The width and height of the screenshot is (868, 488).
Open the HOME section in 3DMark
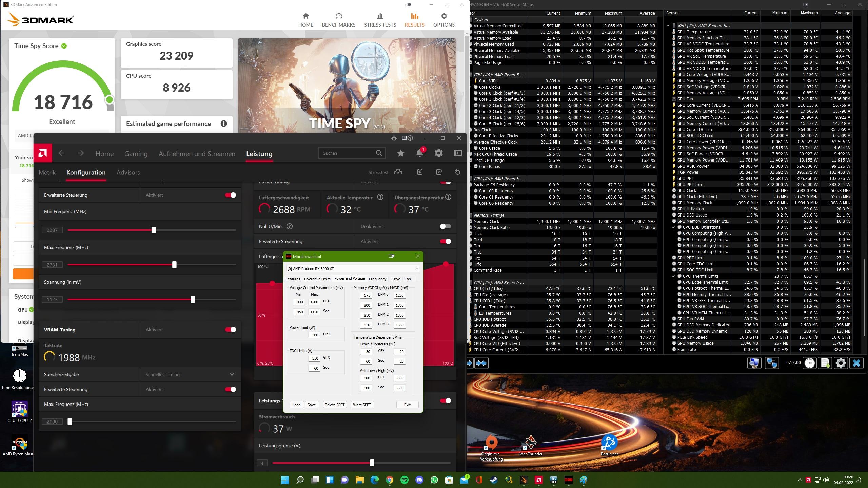point(305,20)
